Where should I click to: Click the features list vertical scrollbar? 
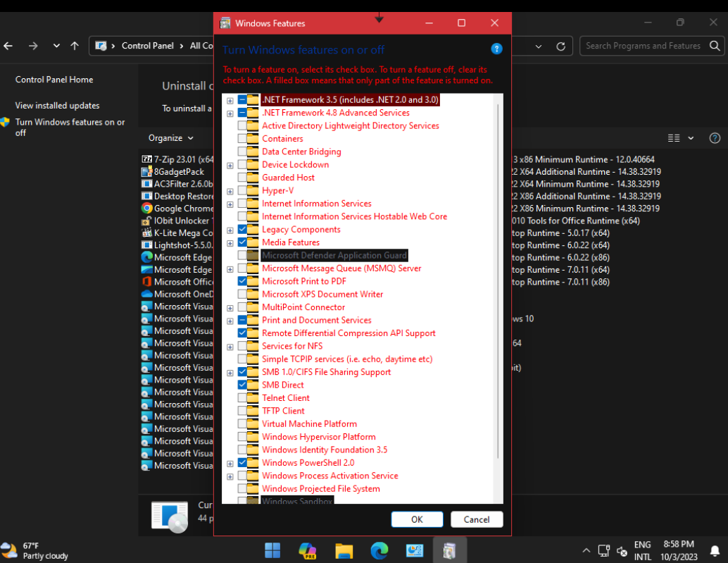(498, 281)
